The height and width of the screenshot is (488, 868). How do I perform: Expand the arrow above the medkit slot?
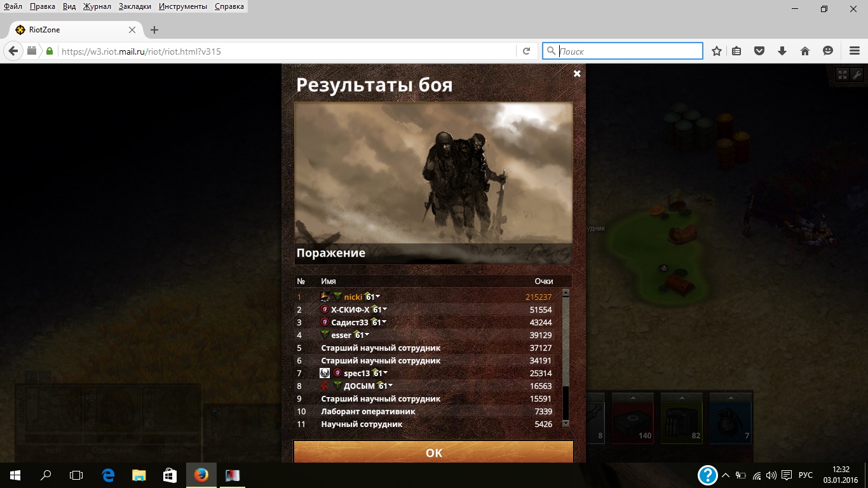[632, 397]
